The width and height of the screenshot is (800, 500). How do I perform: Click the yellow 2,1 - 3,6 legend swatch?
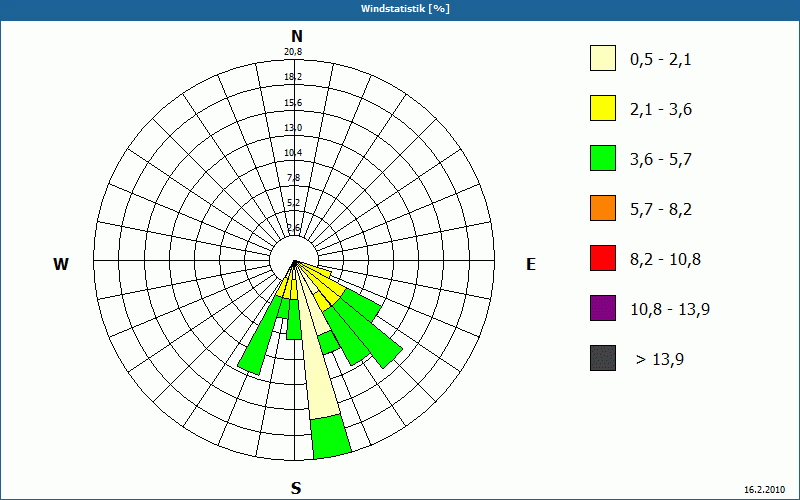point(603,108)
